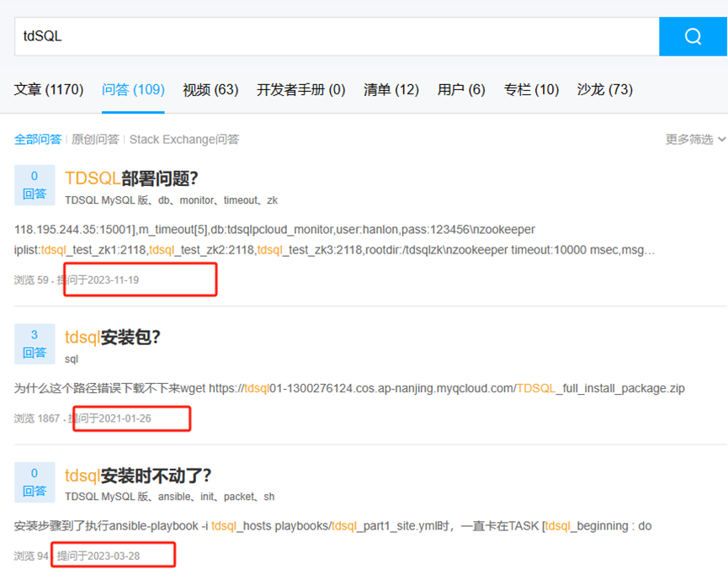Click the '浏览 1867' view count
Viewport: 728px width, 580px height.
pyautogui.click(x=37, y=418)
